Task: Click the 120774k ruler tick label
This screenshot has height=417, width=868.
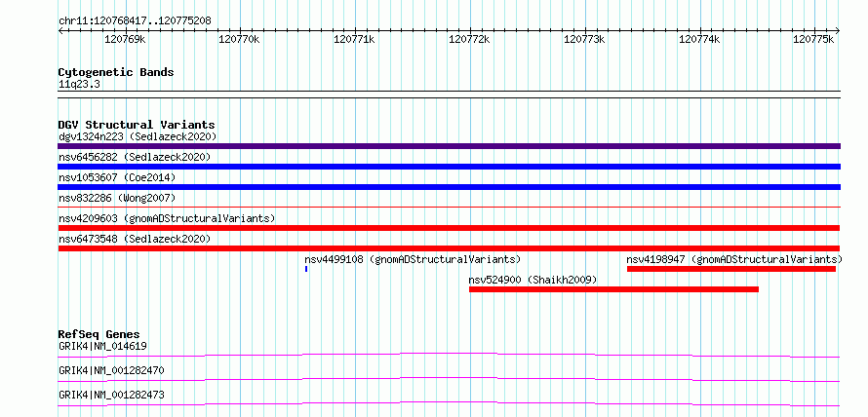Action: pyautogui.click(x=699, y=39)
